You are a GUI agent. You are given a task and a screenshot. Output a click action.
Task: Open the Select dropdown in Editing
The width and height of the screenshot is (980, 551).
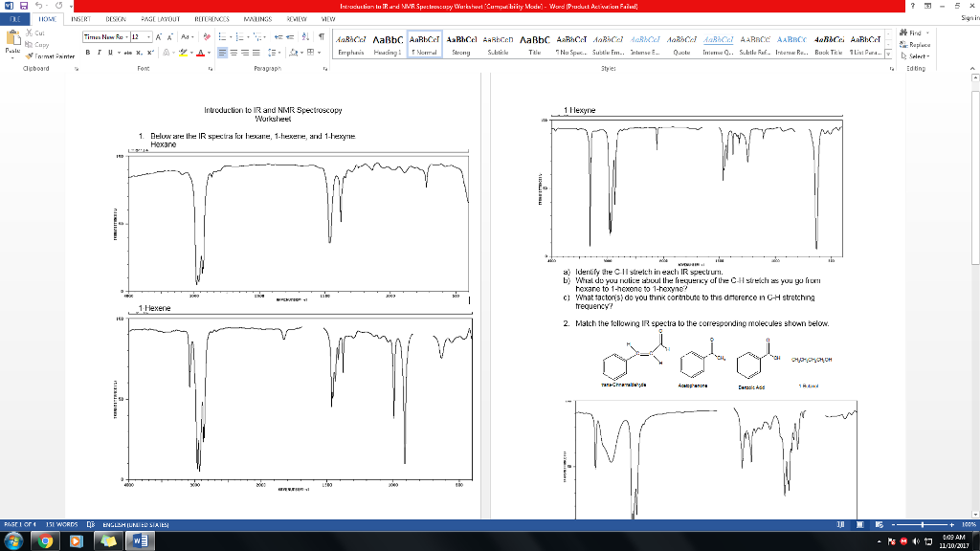tap(916, 56)
